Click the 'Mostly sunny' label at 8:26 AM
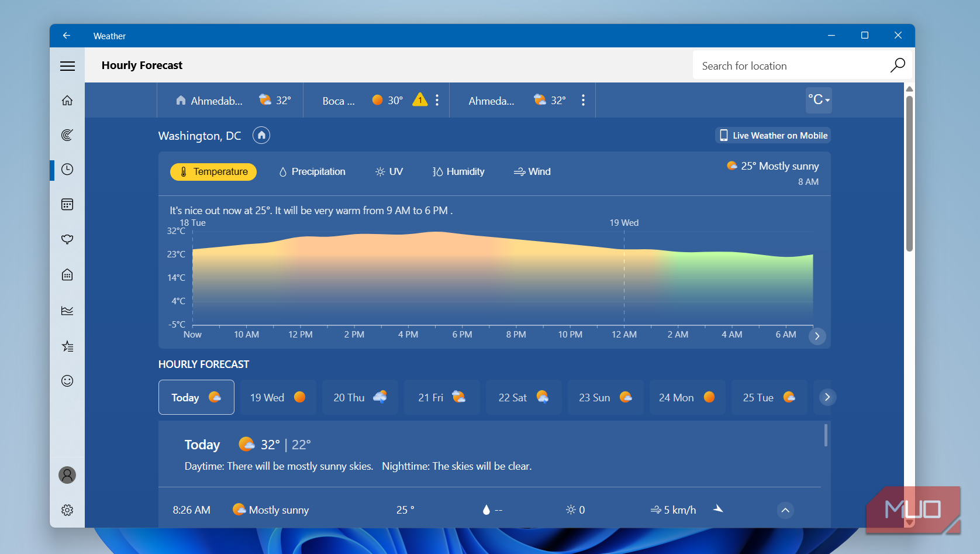Viewport: 980px width, 554px height. point(278,510)
